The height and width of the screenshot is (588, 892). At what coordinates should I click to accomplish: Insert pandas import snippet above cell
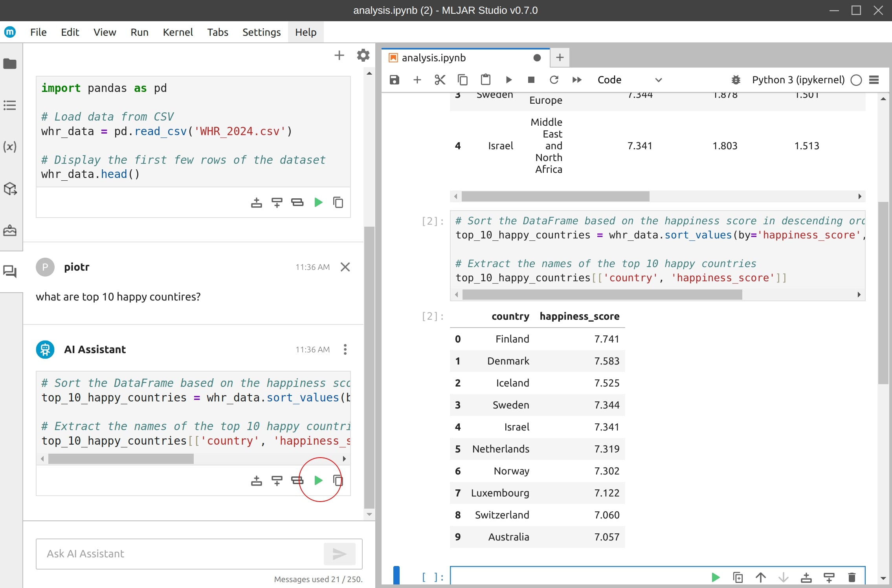(256, 202)
